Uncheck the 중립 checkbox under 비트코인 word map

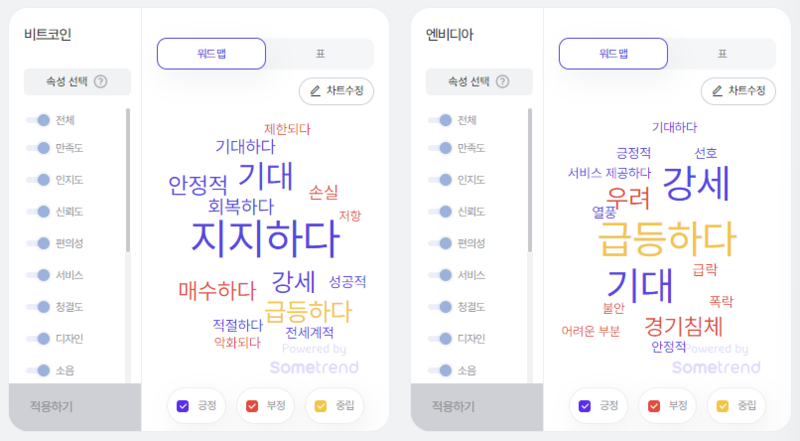click(x=320, y=406)
